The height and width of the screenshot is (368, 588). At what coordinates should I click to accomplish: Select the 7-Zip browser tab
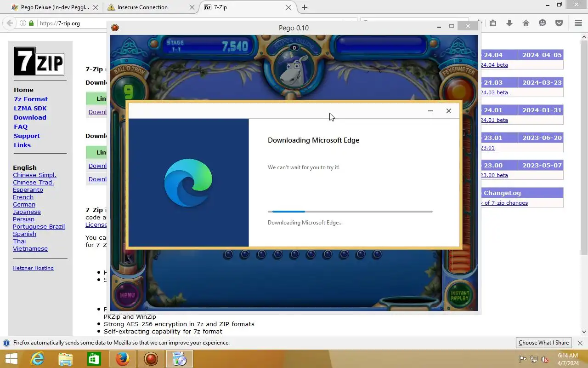pos(247,7)
